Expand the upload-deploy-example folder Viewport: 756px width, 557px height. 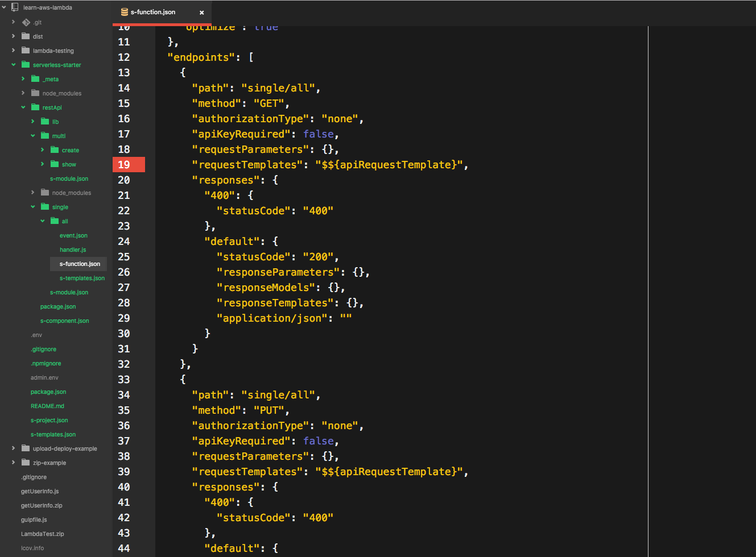click(x=13, y=448)
